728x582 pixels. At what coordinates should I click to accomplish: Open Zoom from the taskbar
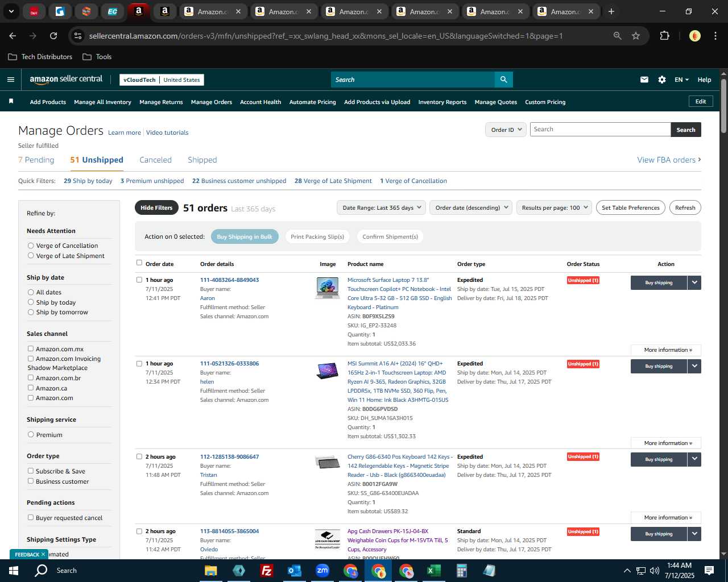coord(322,571)
